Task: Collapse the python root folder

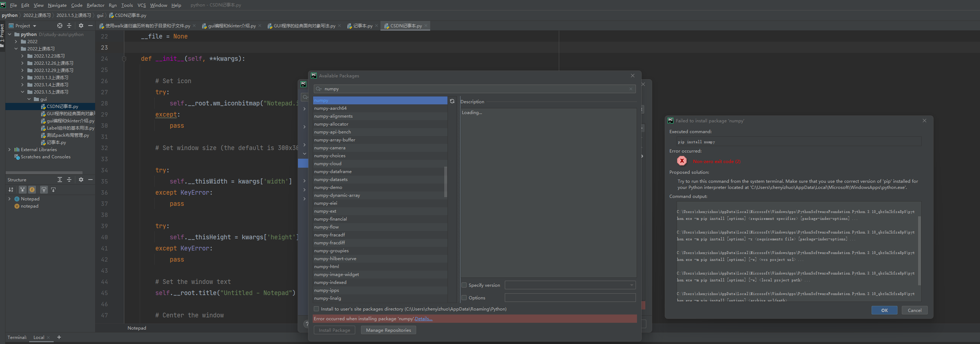Action: point(9,34)
